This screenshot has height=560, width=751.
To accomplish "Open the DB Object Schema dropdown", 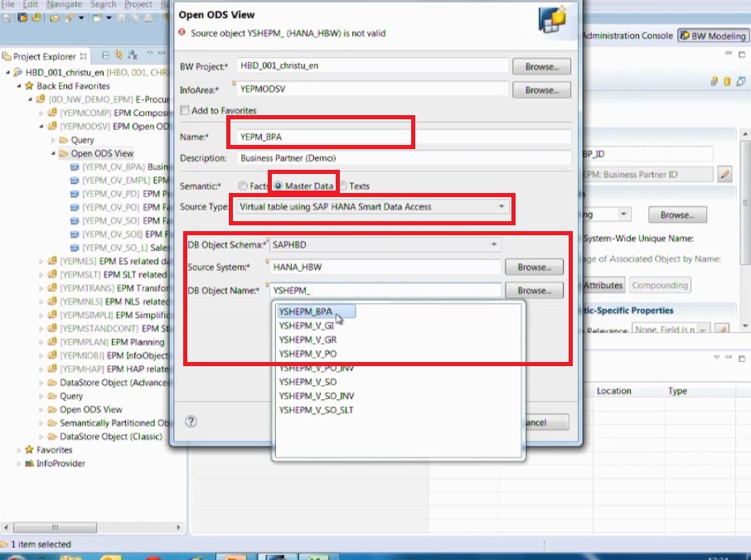I will tap(495, 244).
